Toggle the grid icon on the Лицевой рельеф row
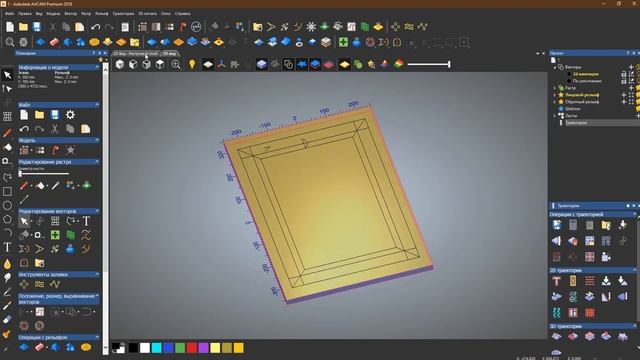This screenshot has height=360, width=640. point(631,95)
